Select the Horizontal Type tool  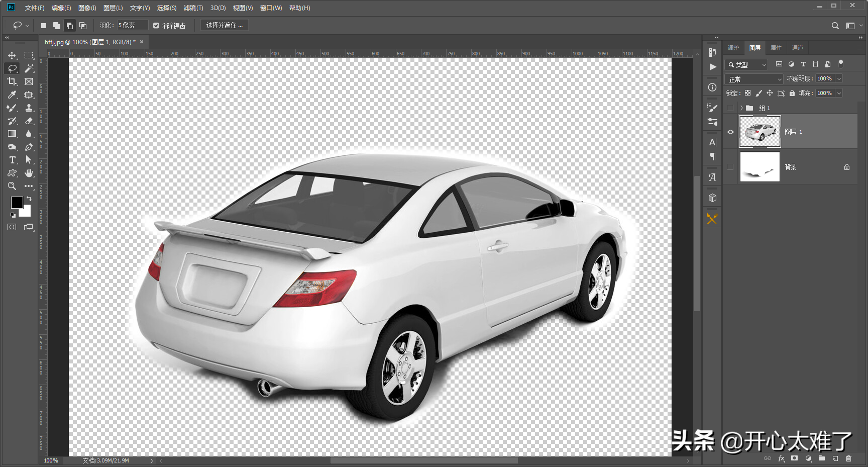[x=12, y=160]
